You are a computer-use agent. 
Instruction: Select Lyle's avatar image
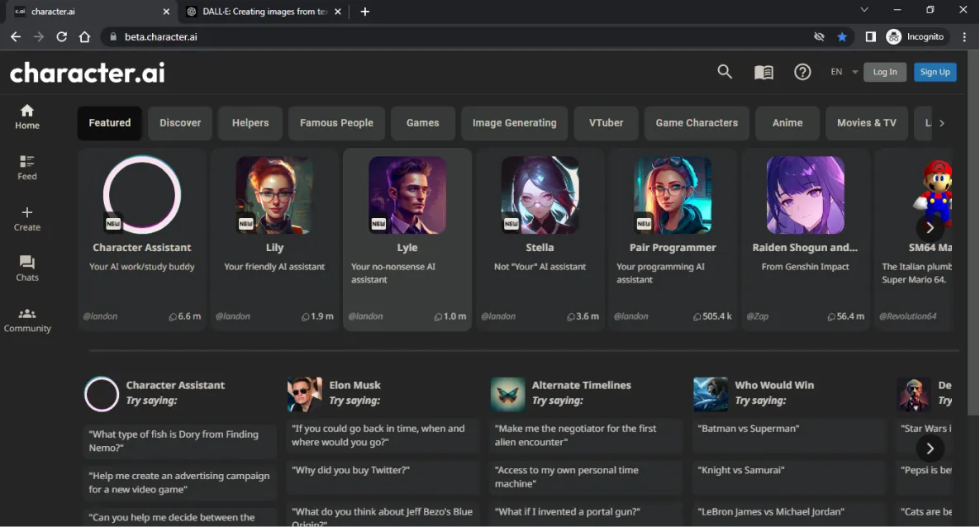coord(407,194)
